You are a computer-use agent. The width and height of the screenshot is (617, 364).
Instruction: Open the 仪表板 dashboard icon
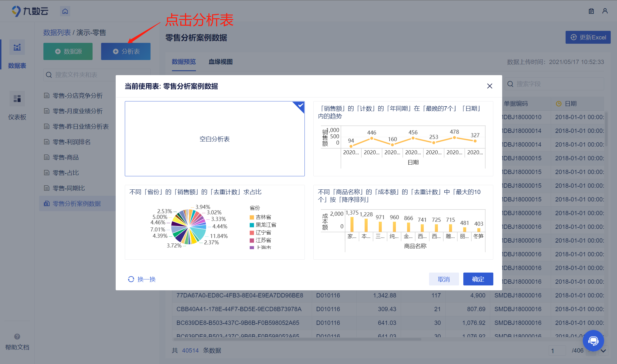tap(17, 99)
